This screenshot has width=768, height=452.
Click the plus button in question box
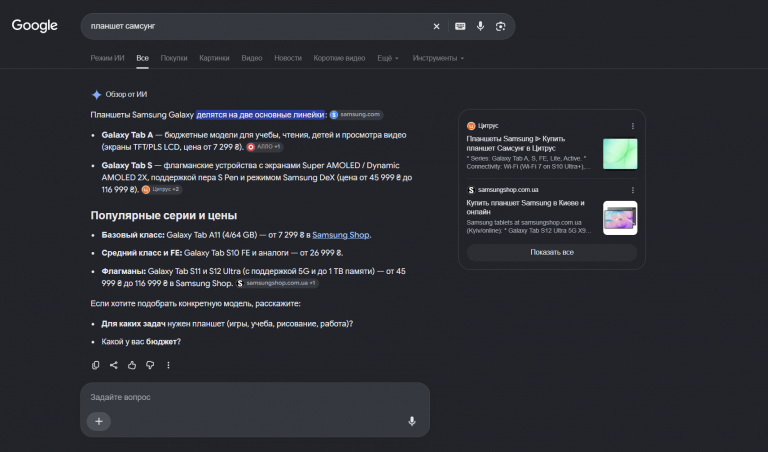[x=99, y=421]
